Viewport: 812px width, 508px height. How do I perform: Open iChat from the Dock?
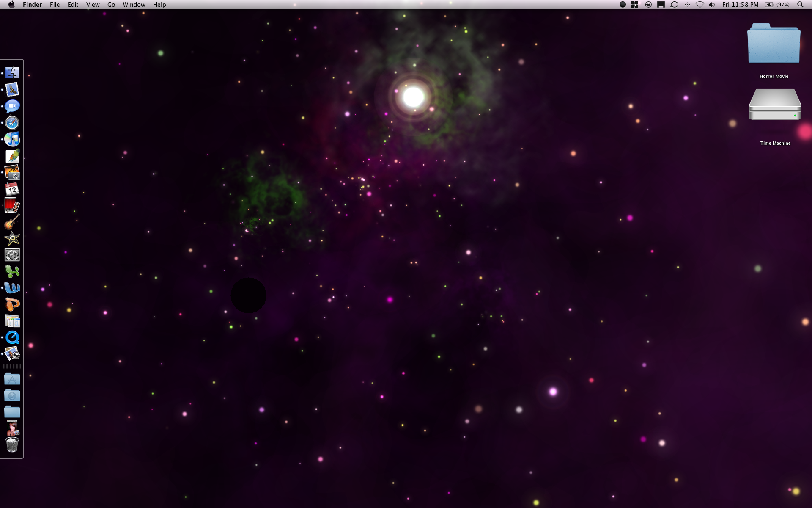[x=12, y=106]
